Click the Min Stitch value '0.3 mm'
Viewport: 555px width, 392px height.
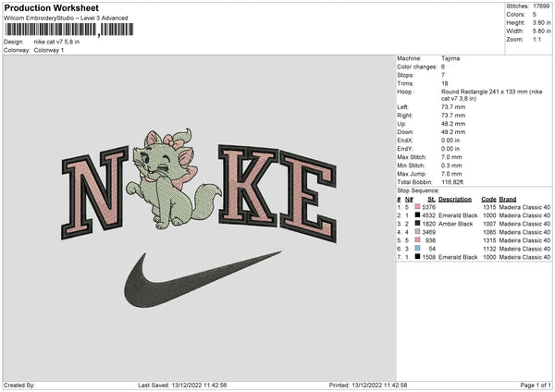451,165
